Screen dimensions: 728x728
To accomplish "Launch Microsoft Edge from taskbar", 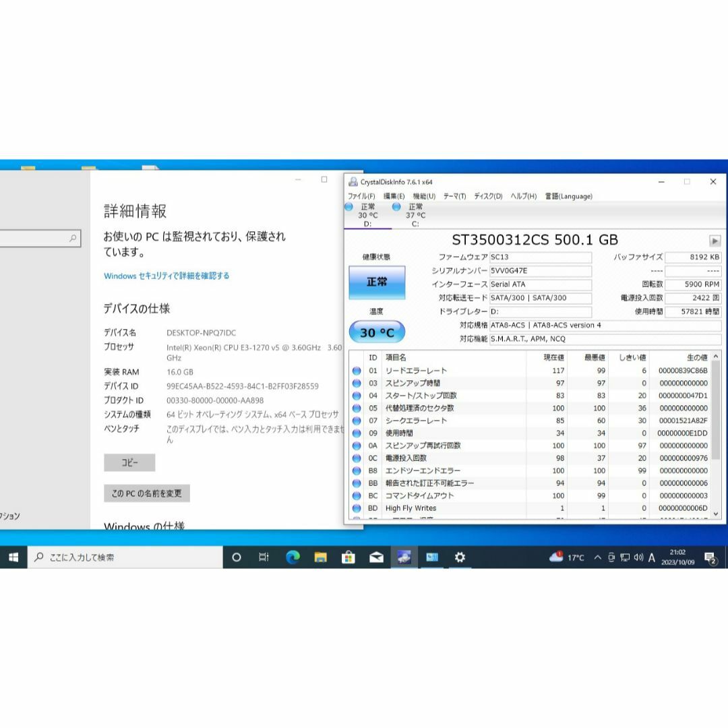I will (293, 557).
